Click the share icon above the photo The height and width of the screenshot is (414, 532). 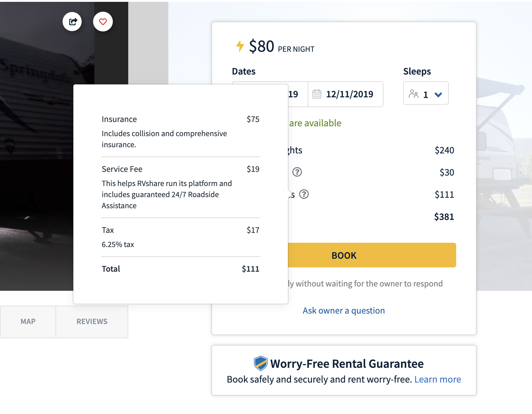click(72, 22)
